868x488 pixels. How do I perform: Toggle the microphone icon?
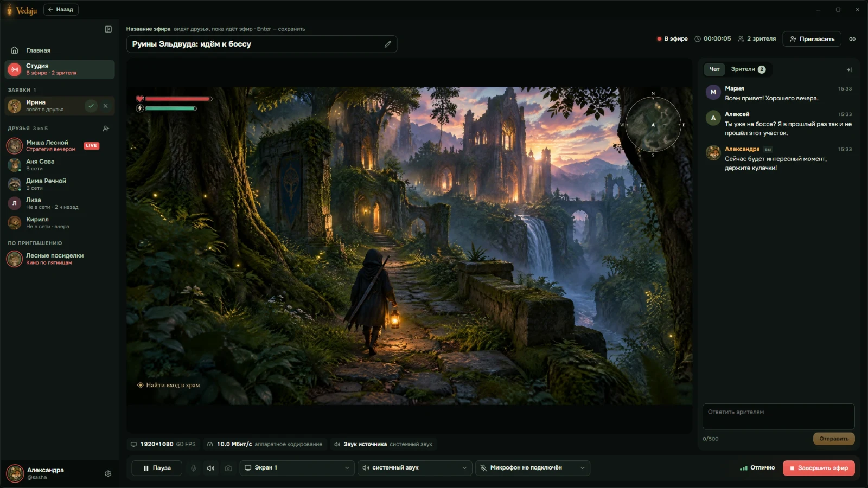pyautogui.click(x=194, y=468)
